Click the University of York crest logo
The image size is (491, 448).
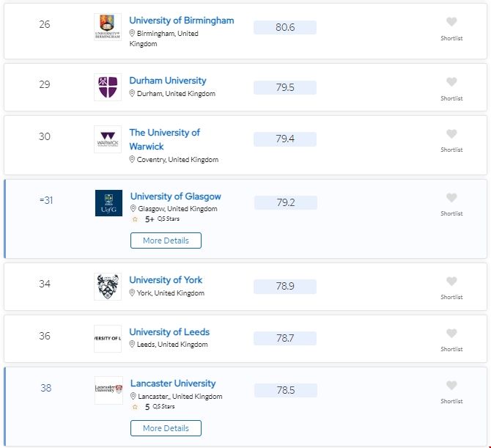pos(108,287)
